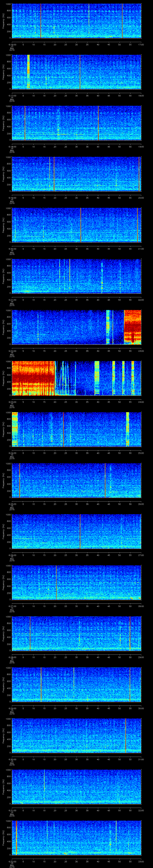Image resolution: width=153 pixels, height=868 pixels.
Task: Click the '6:25:00' start time label
Action: [12, 504]
